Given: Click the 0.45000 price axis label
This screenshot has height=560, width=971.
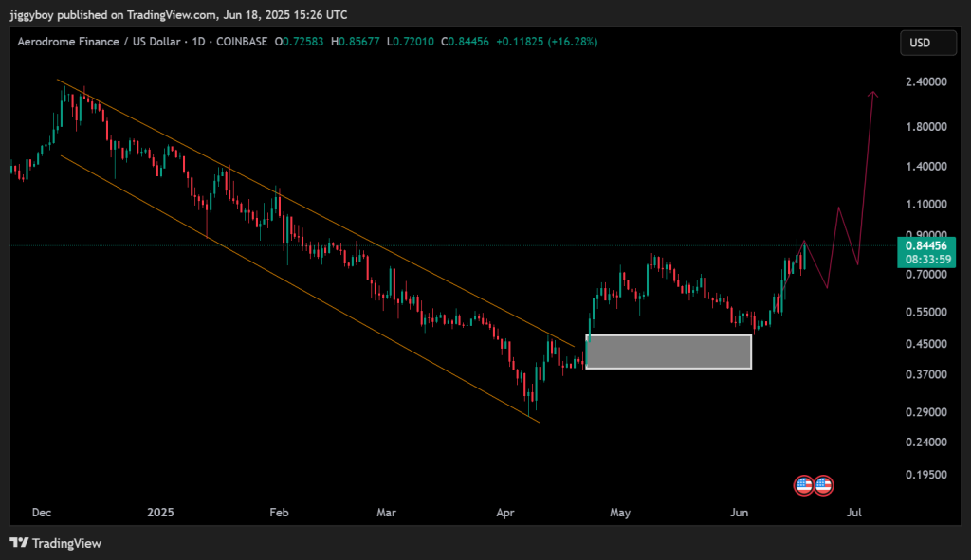Looking at the screenshot, I should pyautogui.click(x=925, y=344).
